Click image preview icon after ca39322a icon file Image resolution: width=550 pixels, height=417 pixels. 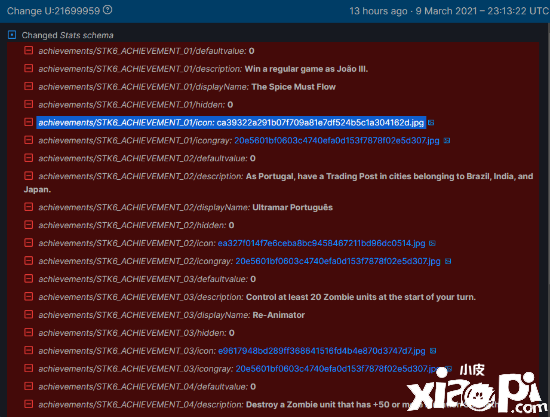(x=431, y=123)
